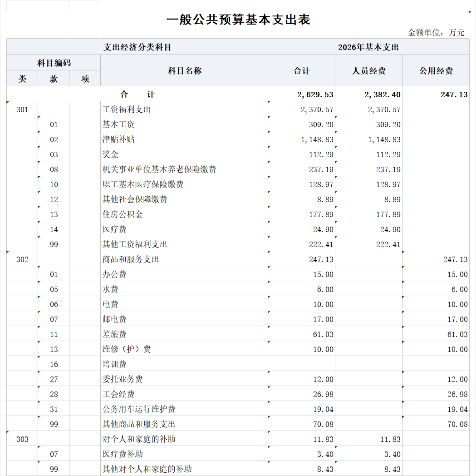
Task: Click 机关事业单位基本养老保险缴费 cell
Action: [x=184, y=169]
